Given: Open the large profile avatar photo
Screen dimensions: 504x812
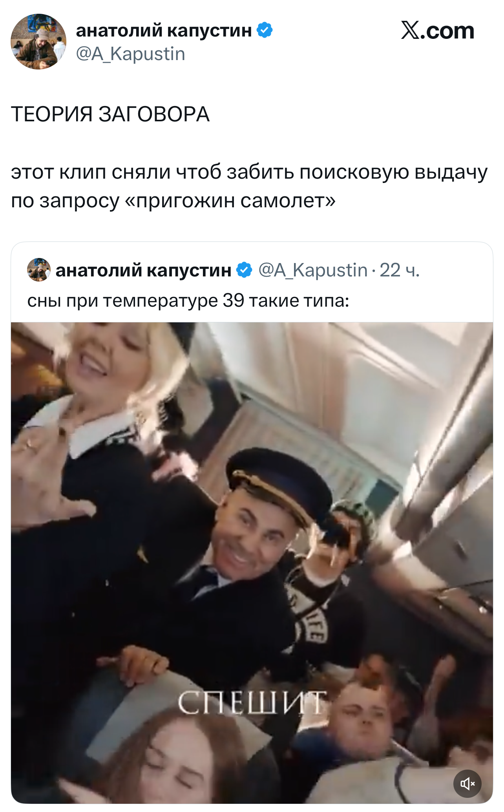Looking at the screenshot, I should [x=38, y=42].
